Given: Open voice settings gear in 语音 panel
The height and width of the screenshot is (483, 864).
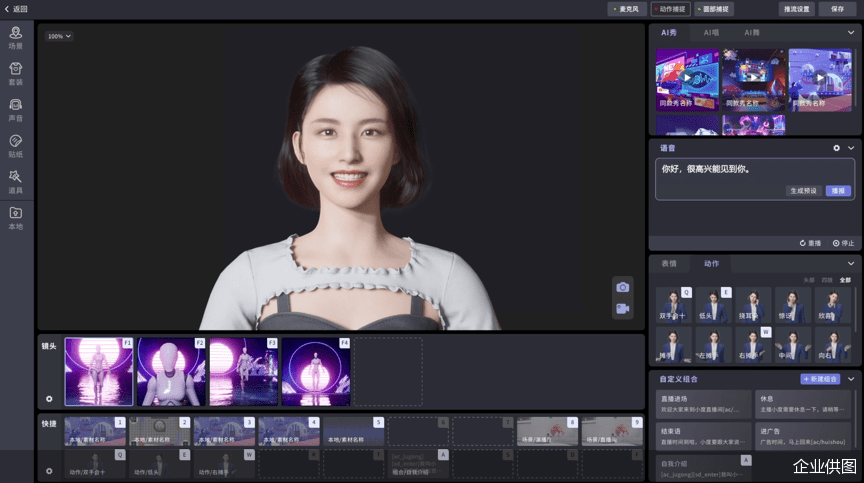Looking at the screenshot, I should point(837,148).
